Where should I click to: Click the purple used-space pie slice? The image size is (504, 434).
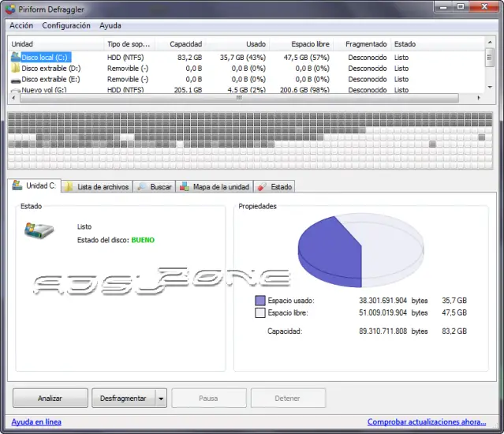tap(330, 251)
